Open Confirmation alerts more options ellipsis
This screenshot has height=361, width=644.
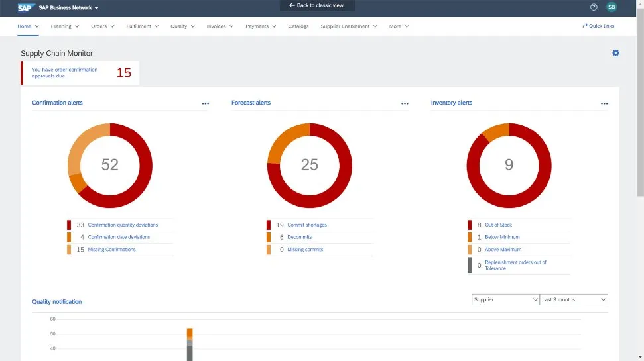coord(206,103)
